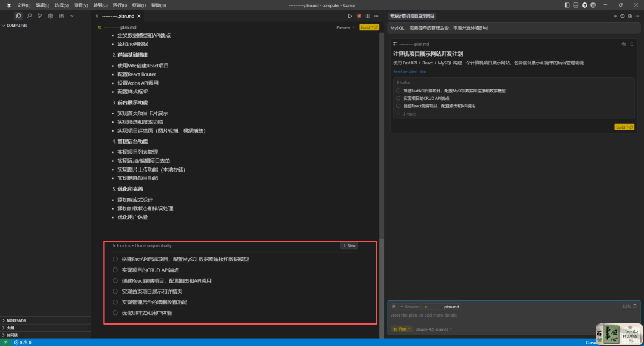Toggle the AI pane cube icon in title bar
The height and width of the screenshot is (346, 644).
click(x=584, y=5)
